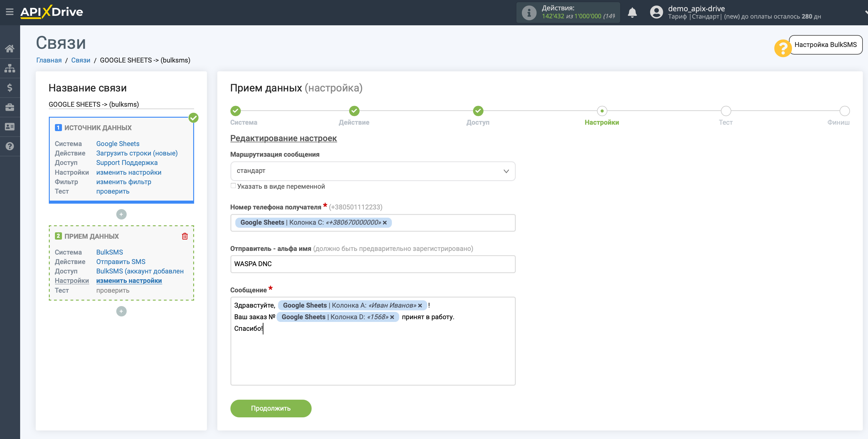The image size is (868, 439).
Task: Open the Маршрутизация сообщения dropdown
Action: pyautogui.click(x=373, y=171)
